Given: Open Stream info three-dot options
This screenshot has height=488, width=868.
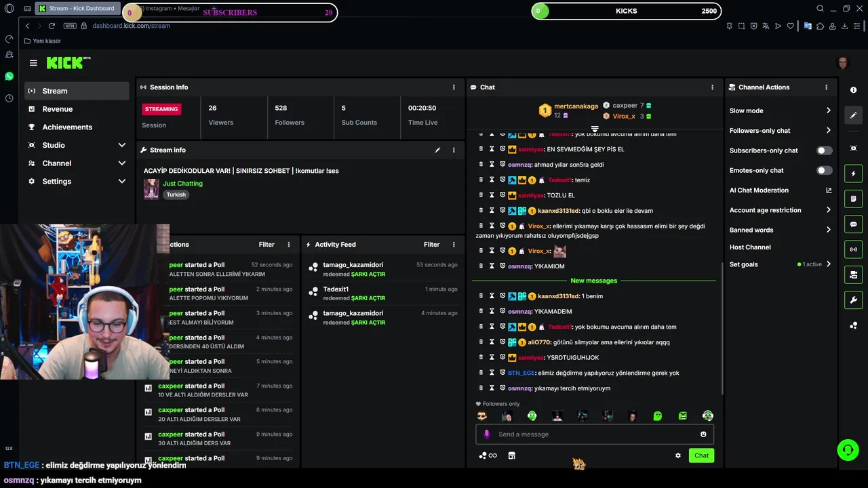Looking at the screenshot, I should (454, 150).
